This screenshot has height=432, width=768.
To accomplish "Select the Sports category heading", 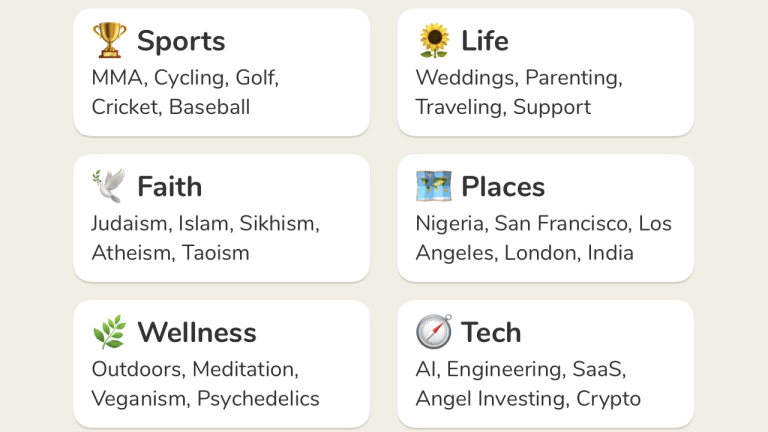I will (x=181, y=41).
